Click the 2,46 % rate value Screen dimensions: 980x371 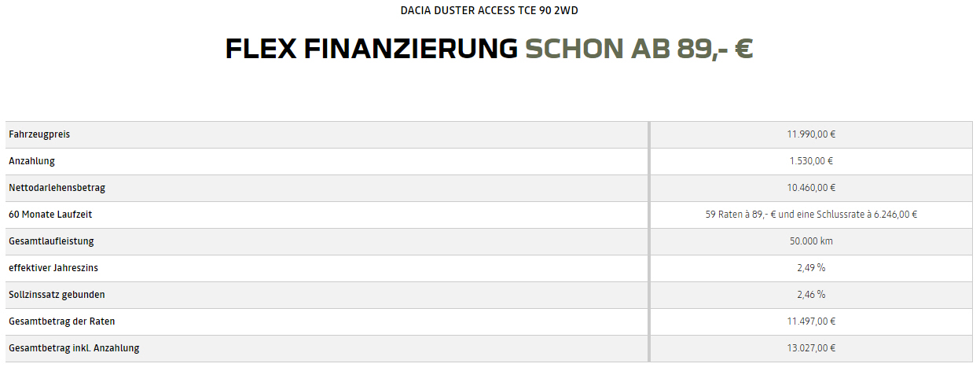[x=811, y=295]
